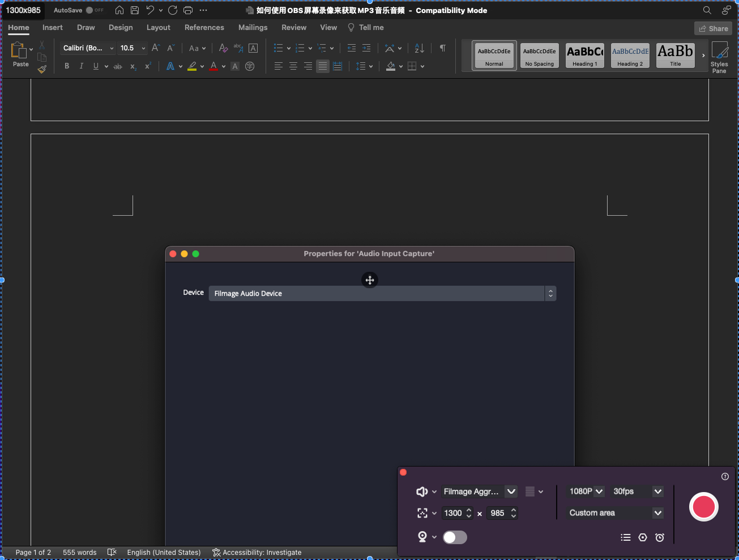Open the Filmage Aggr... audio source dropdown

(479, 491)
